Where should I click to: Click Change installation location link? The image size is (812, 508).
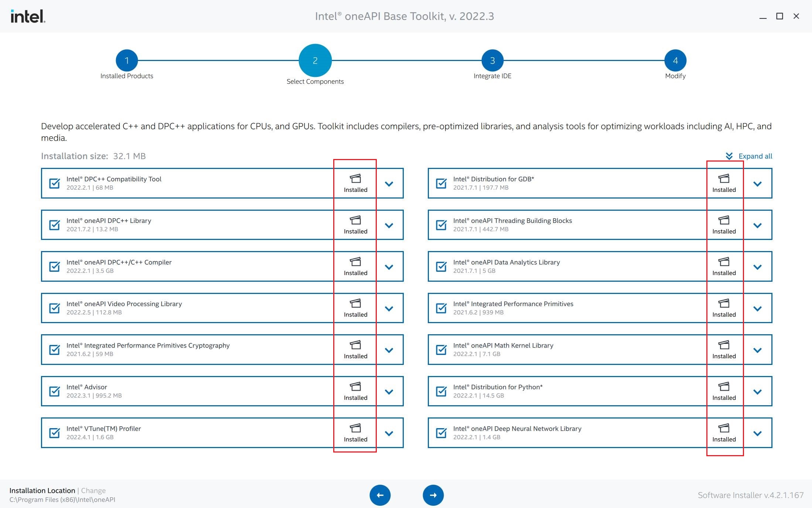click(x=93, y=490)
